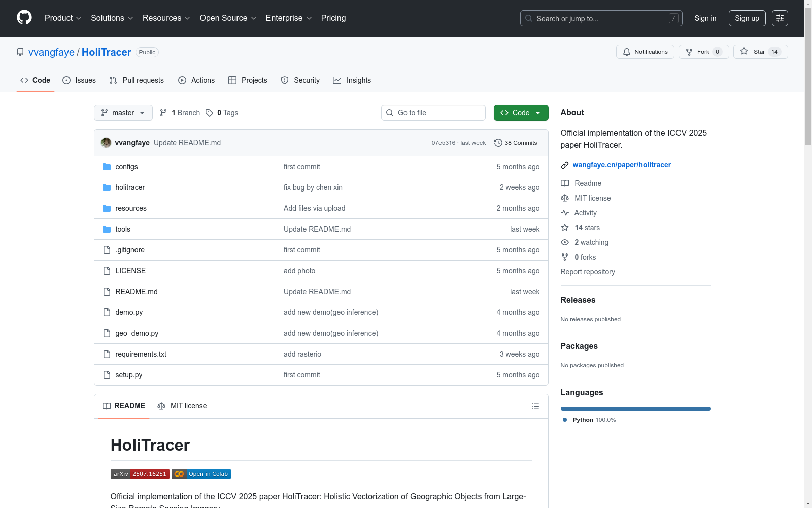Open appearance settings icon in header

[x=780, y=18]
